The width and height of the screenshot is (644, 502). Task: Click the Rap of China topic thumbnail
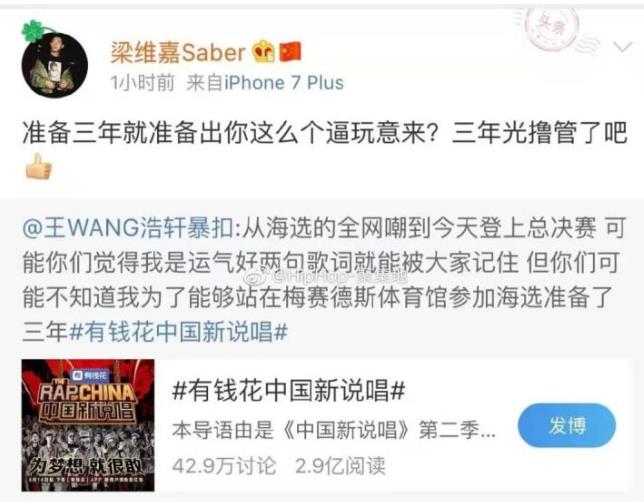88,425
